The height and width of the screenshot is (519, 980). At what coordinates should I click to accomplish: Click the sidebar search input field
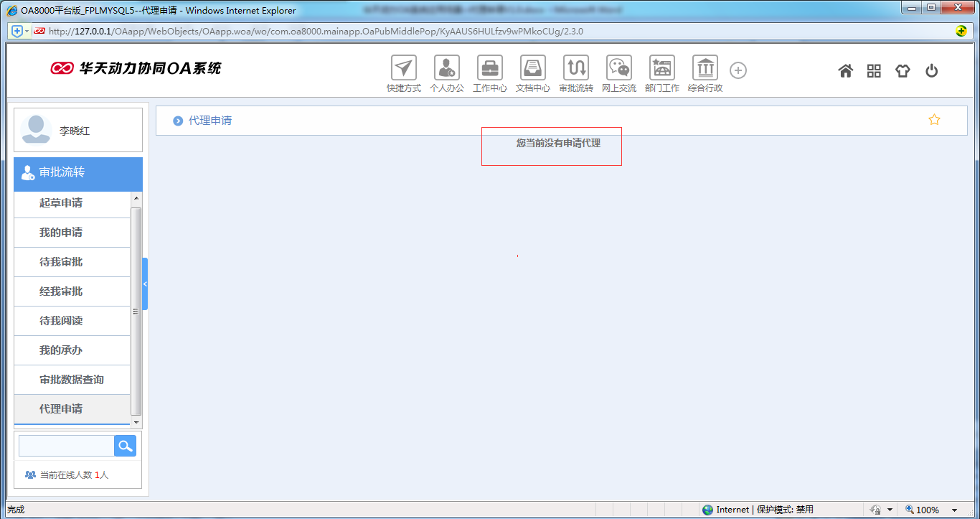tap(66, 446)
